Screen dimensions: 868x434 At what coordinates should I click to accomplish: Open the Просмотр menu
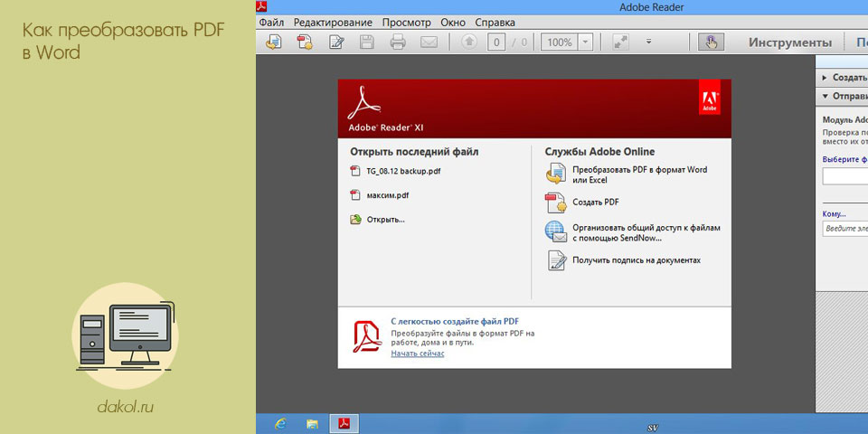(x=406, y=23)
